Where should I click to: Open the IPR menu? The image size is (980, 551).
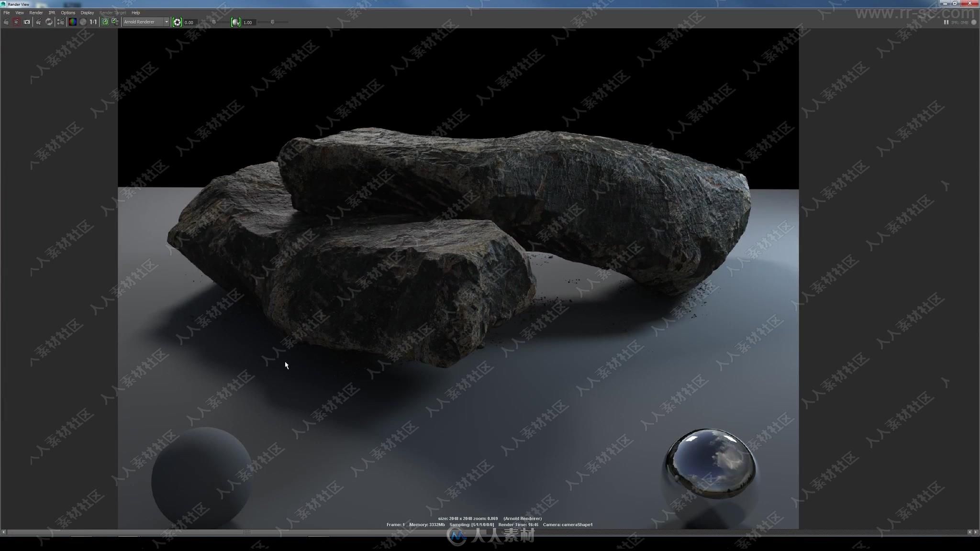(x=52, y=13)
